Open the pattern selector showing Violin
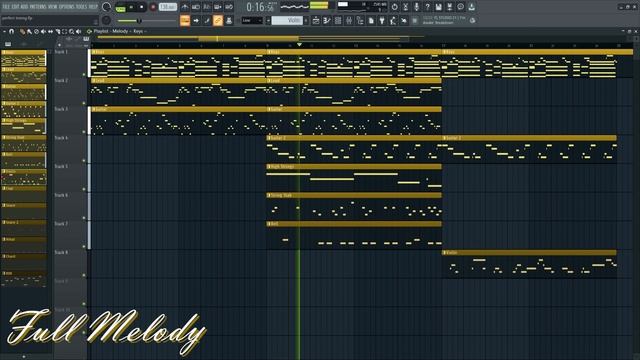The height and width of the screenshot is (360, 640). pyautogui.click(x=287, y=20)
